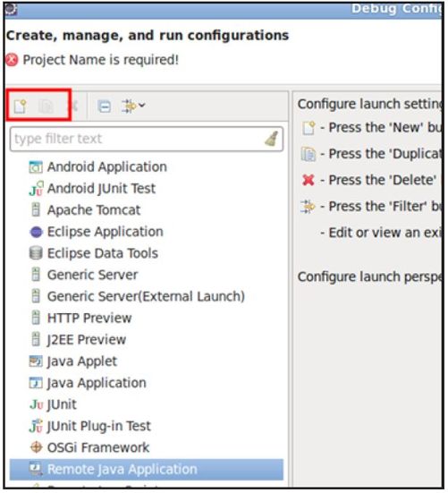
Task: Pick Generic Server configuration type
Action: tap(92, 275)
